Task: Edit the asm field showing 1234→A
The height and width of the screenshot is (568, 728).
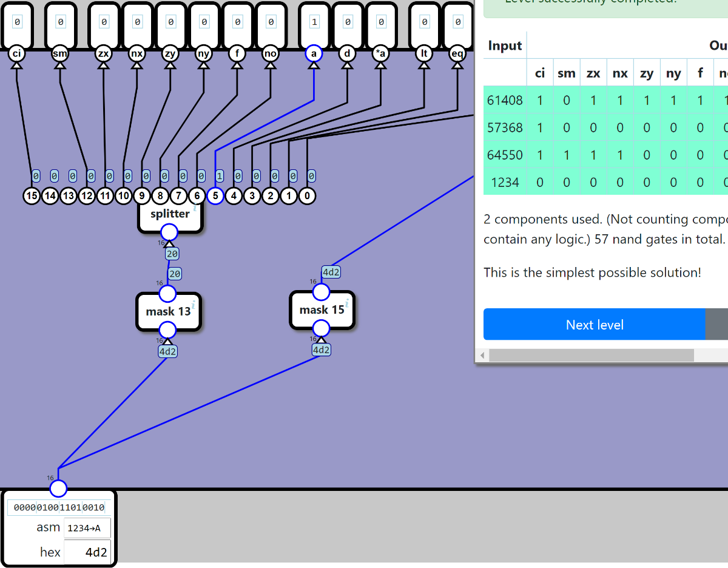Action: (x=87, y=528)
